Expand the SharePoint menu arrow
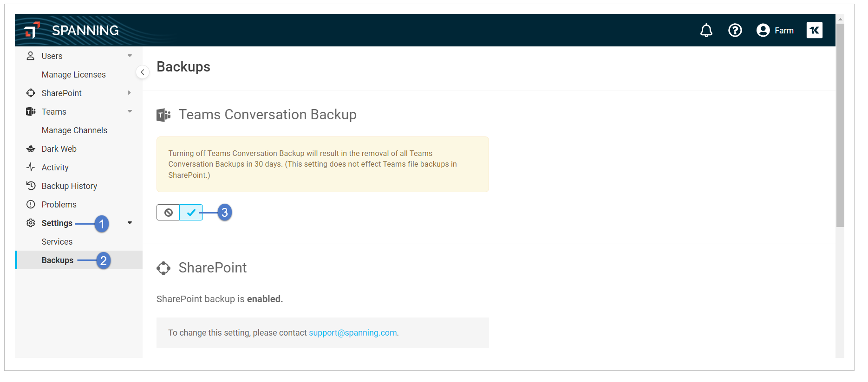Image resolution: width=868 pixels, height=382 pixels. 130,93
